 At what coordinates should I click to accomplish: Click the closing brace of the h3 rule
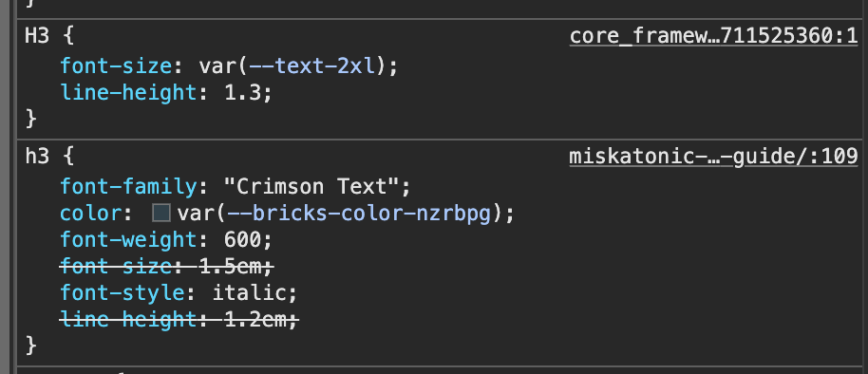[30, 346]
